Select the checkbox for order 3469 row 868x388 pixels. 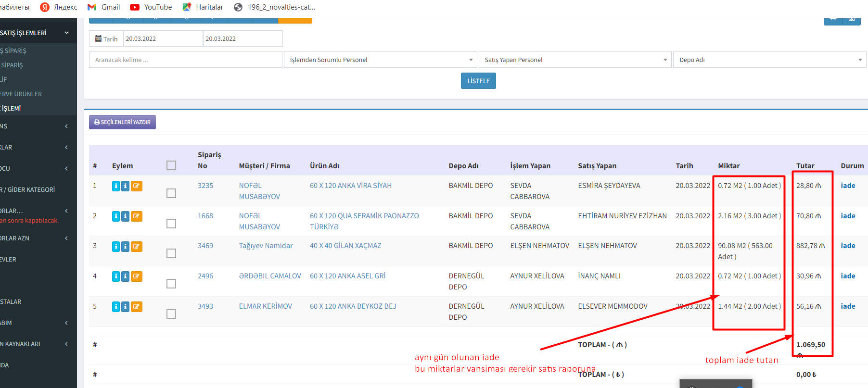coord(171,253)
